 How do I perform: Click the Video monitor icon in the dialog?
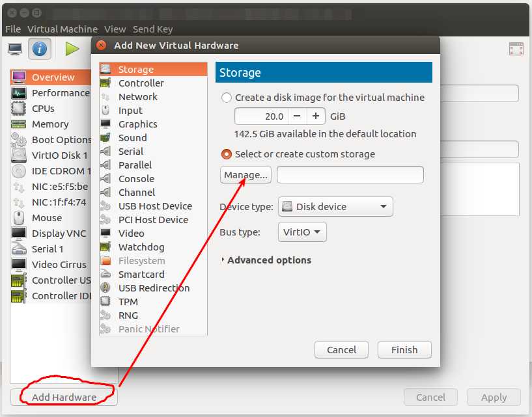(x=105, y=233)
